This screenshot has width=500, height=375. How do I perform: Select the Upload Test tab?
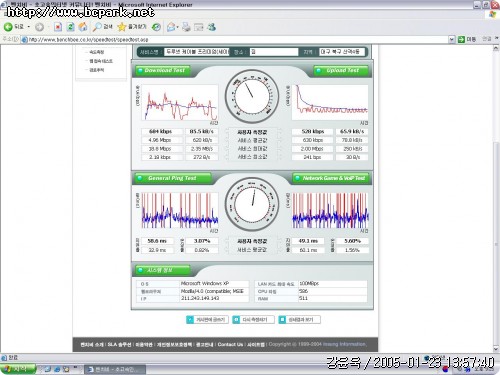coord(341,70)
